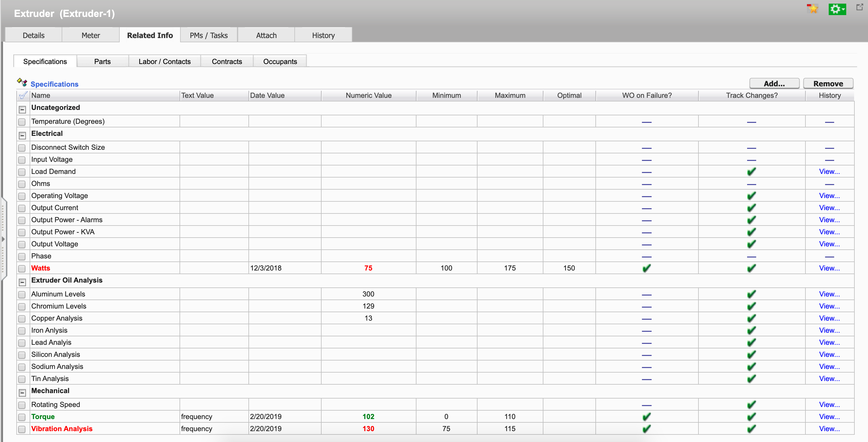Click Torque WO on Failure checkmark
This screenshot has width=868, height=442.
pos(646,417)
